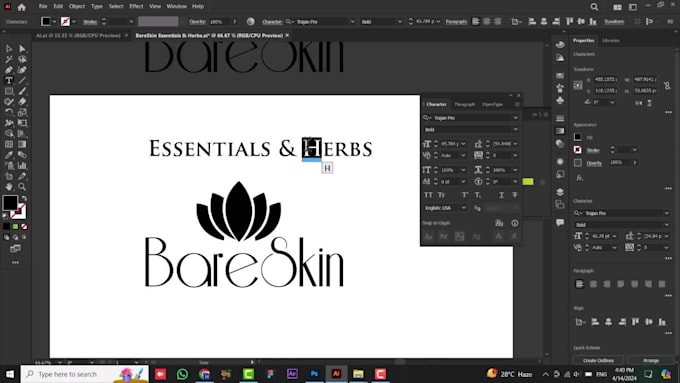Select the Selection tool arrow
The image size is (680, 383).
click(x=9, y=49)
